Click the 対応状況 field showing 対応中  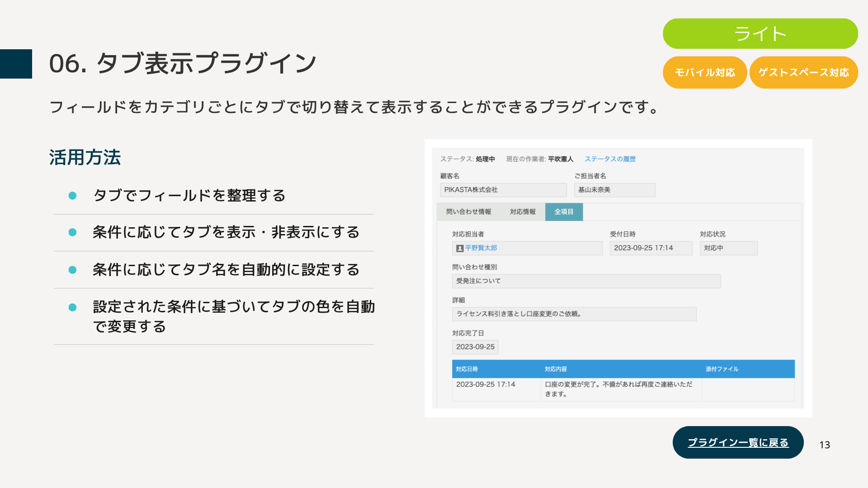click(x=728, y=248)
